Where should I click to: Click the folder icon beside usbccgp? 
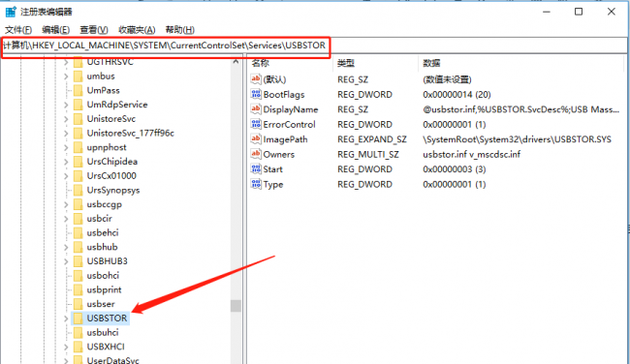pos(79,204)
